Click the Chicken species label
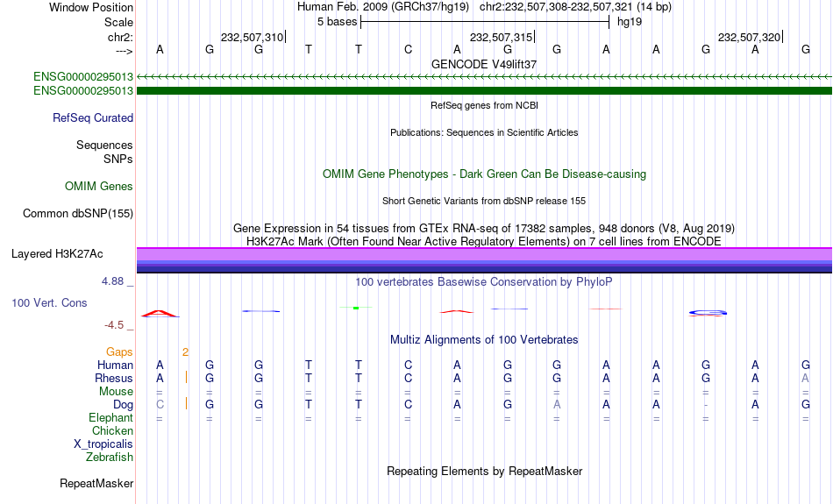The width and height of the screenshot is (833, 504). point(112,430)
